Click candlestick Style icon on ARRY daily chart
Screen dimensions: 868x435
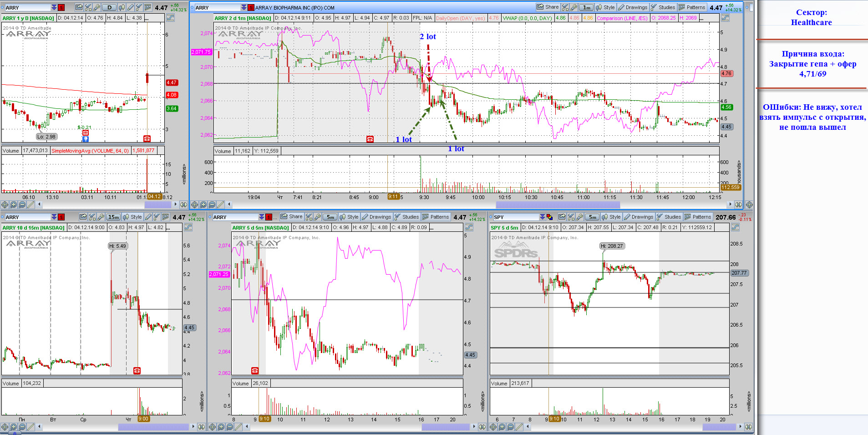[122, 7]
